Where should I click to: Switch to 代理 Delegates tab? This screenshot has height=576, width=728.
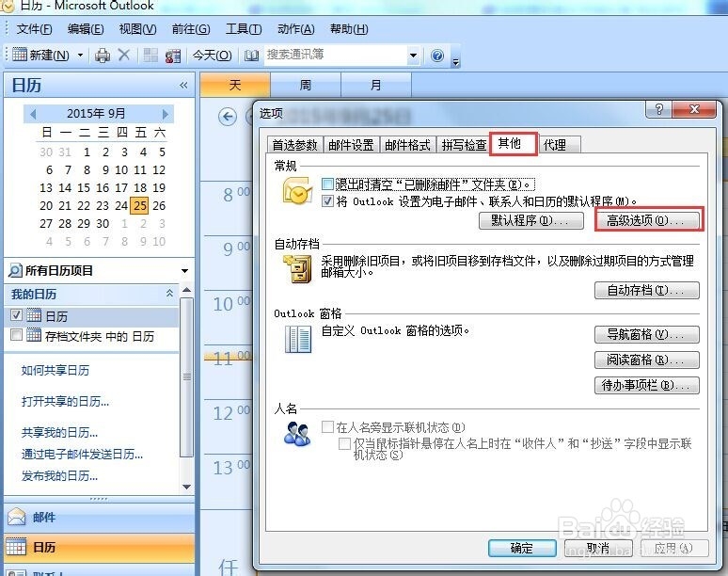560,145
